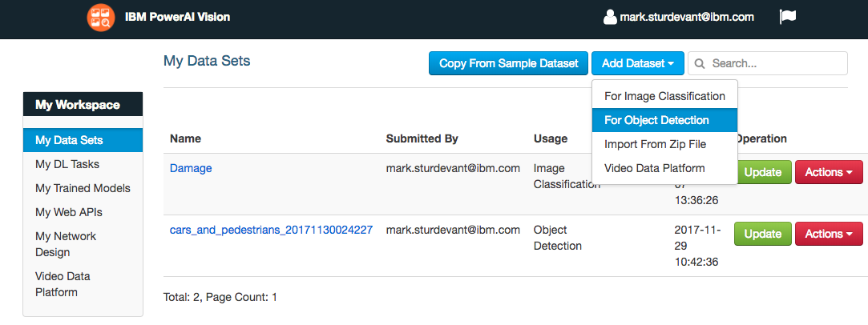
Task: Click Copy From Sample Dataset button
Action: 509,63
